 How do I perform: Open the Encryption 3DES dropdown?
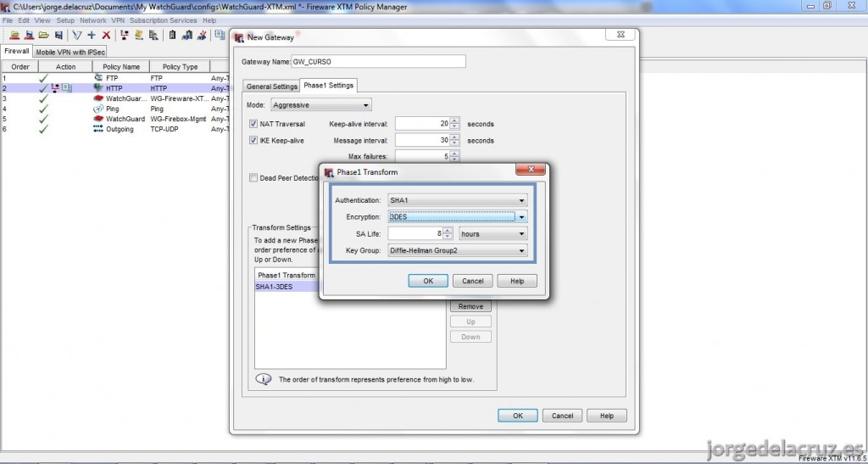coord(457,217)
